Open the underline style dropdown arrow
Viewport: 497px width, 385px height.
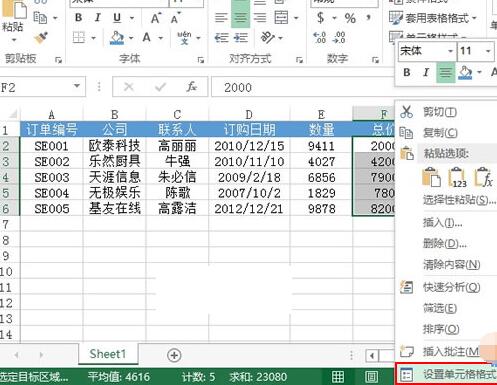coord(132,18)
